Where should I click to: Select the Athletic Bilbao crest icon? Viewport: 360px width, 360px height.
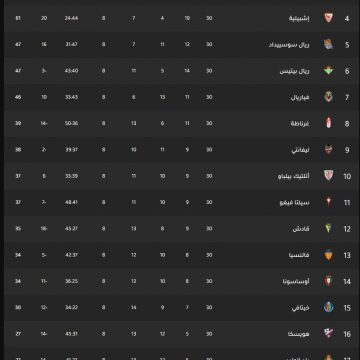[x=329, y=176]
